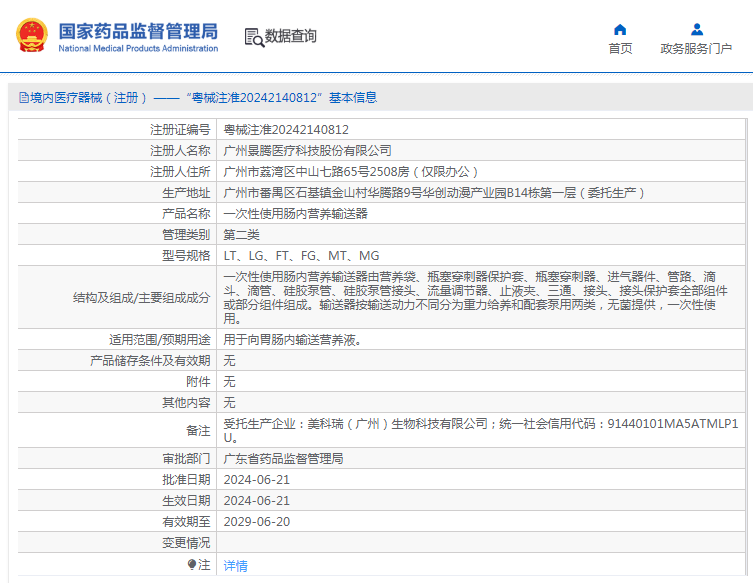Click National Medical Products Administration subtitle
This screenshot has width=753, height=583.
[x=138, y=49]
